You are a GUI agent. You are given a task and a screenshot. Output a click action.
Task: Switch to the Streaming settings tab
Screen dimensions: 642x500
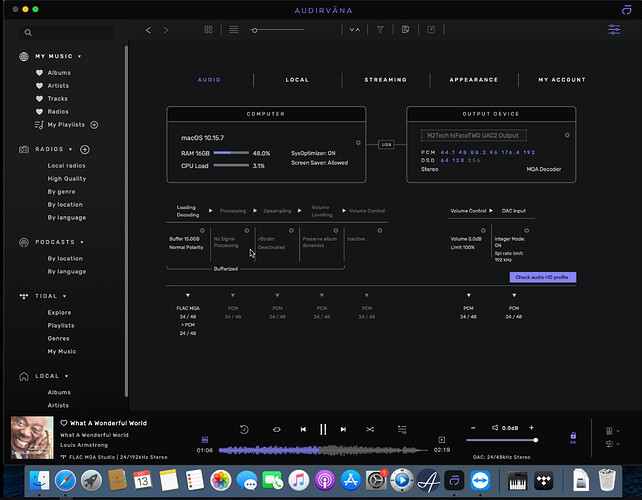[386, 80]
